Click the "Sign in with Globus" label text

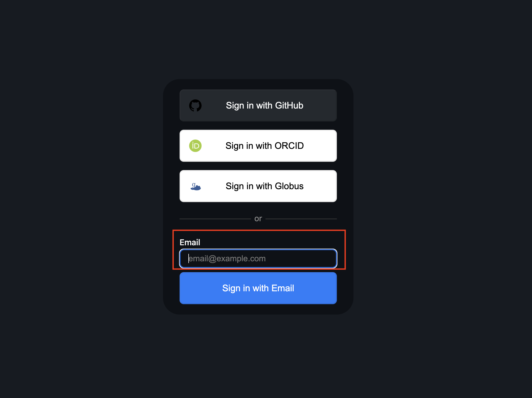pos(264,186)
